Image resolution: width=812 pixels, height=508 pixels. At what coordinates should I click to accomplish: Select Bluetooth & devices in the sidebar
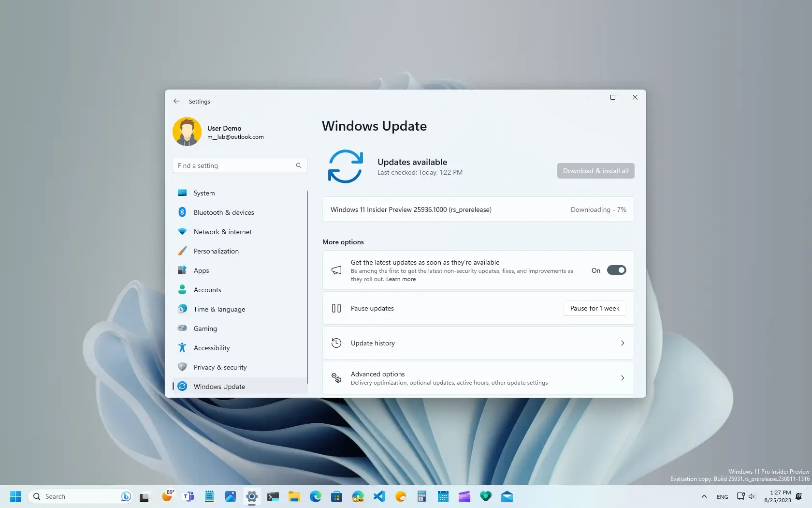[x=223, y=212]
